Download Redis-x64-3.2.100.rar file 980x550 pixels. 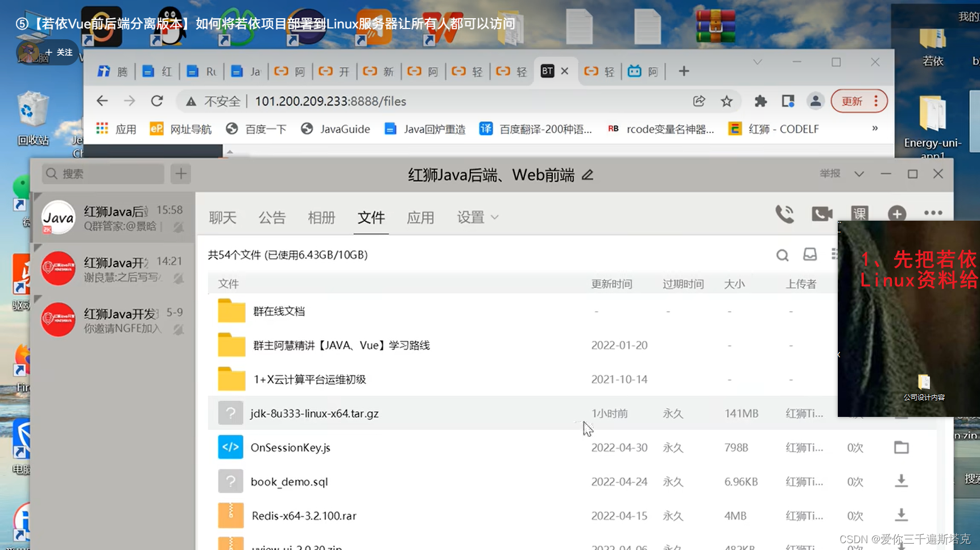[902, 515]
